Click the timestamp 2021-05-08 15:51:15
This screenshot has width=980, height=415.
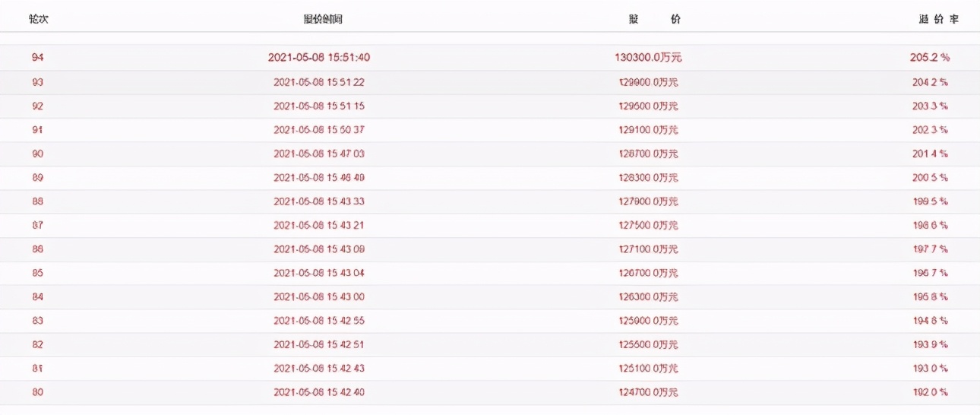pos(319,106)
